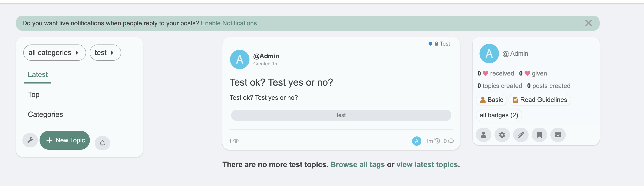Expand the test tag dropdown
Image resolution: width=644 pixels, height=186 pixels.
tap(105, 53)
